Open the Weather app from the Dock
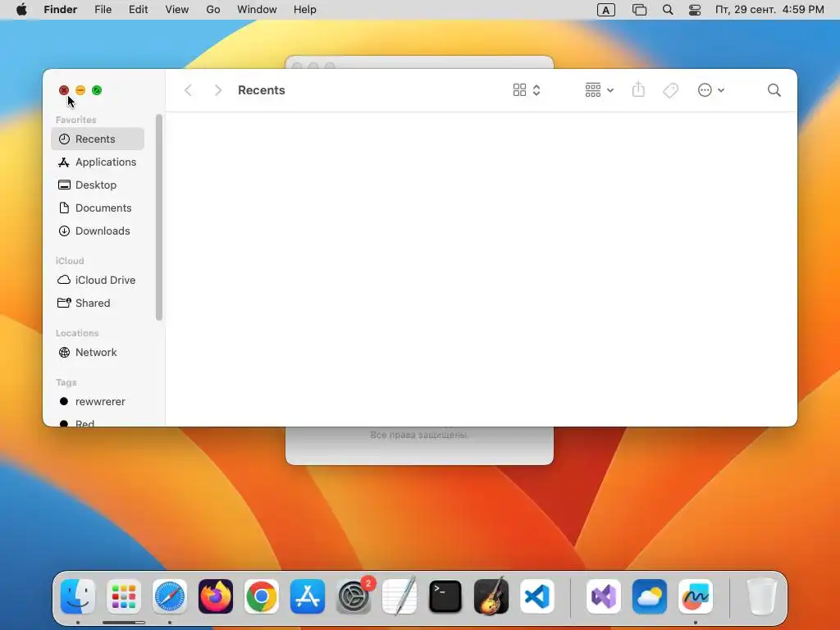Viewport: 840px width, 630px height. (x=650, y=596)
